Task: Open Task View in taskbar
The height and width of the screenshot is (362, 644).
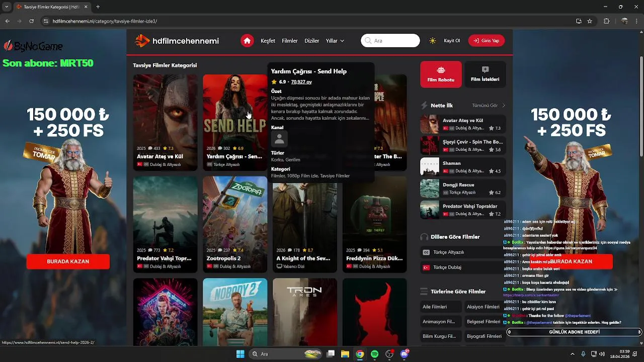Action: coord(331,354)
